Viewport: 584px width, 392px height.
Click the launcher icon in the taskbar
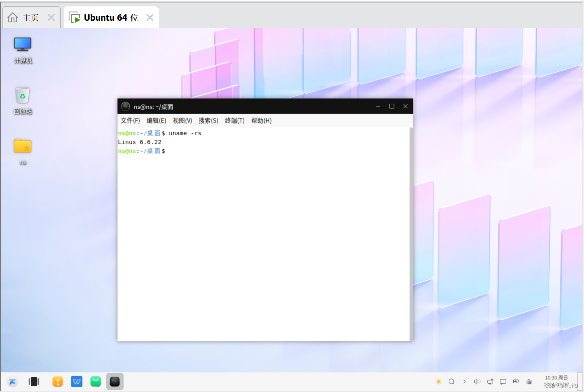12,382
